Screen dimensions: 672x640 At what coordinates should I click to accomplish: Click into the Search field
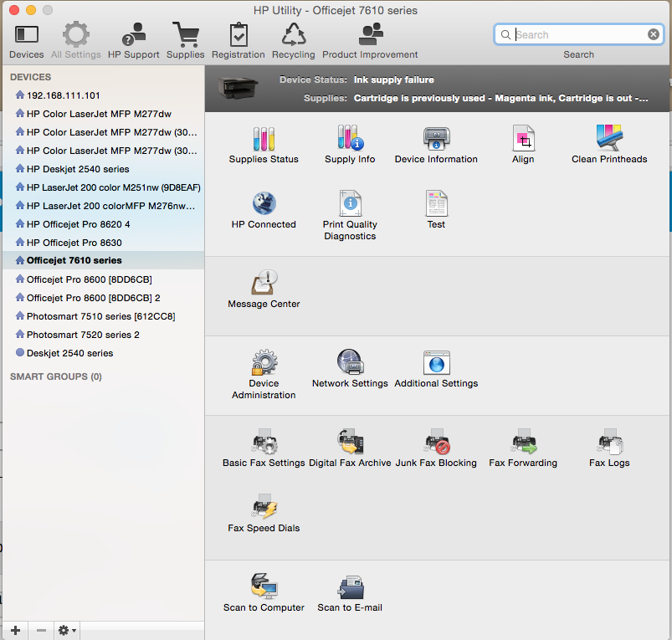coord(577,34)
